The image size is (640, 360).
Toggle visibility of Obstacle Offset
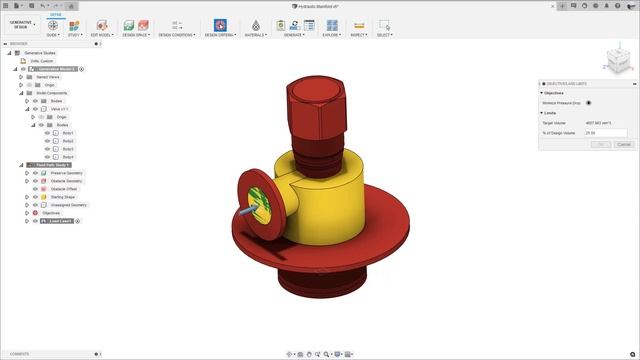[x=35, y=189]
